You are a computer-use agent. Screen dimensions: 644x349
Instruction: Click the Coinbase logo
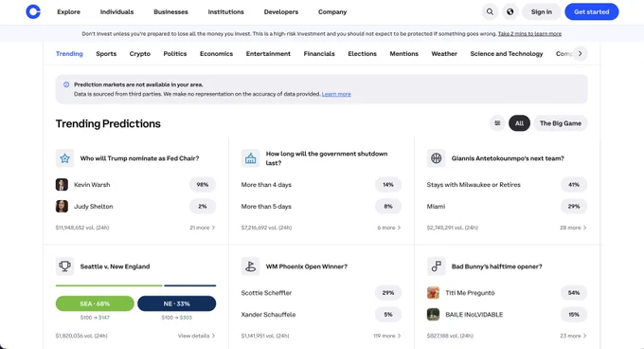click(33, 11)
